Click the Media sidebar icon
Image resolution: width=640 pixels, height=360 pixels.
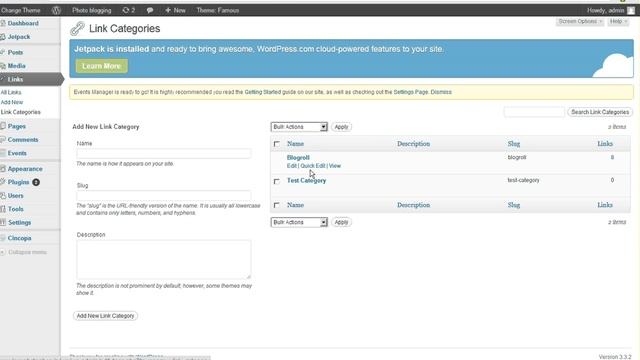click(x=3, y=66)
